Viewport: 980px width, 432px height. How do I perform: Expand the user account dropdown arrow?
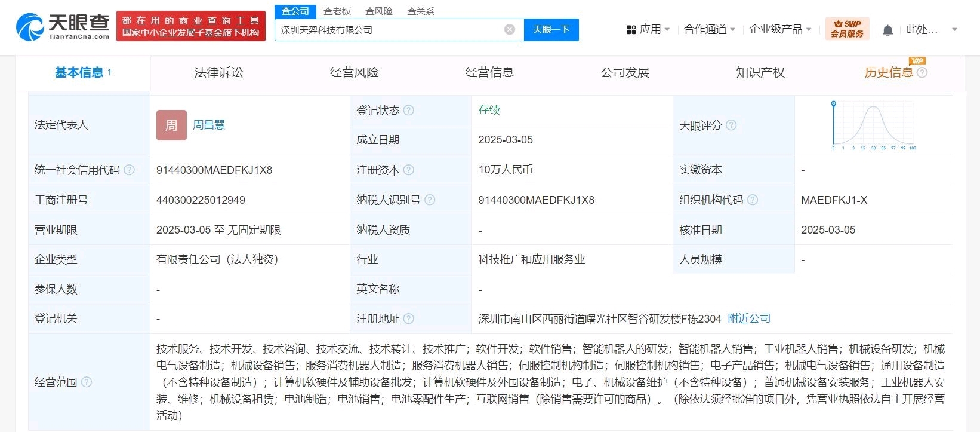click(954, 29)
